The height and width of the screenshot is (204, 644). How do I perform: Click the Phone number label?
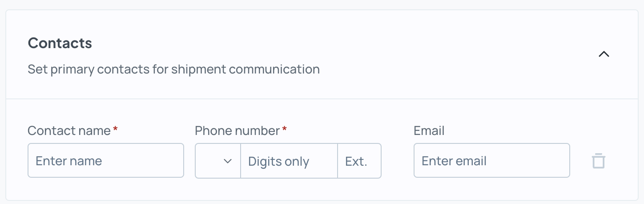click(x=237, y=131)
